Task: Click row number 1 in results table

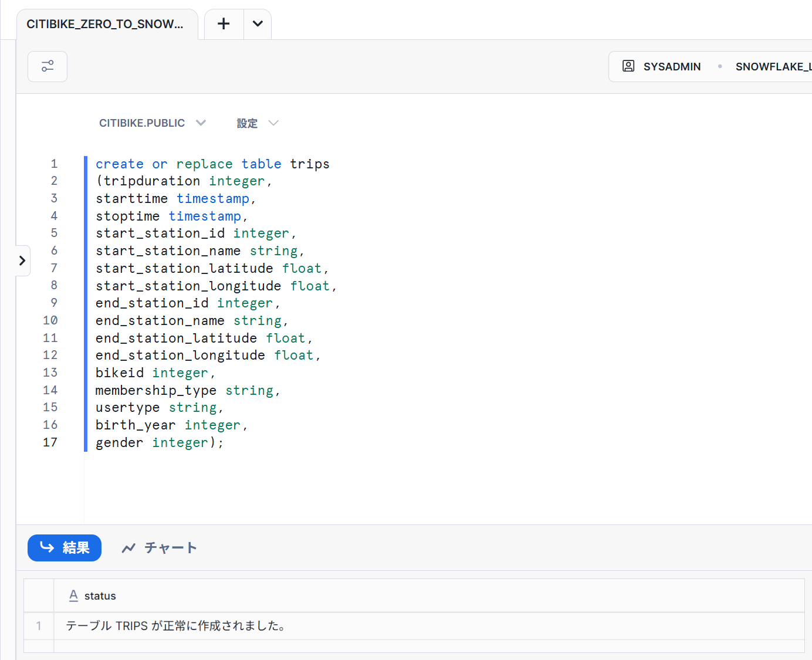Action: click(39, 626)
